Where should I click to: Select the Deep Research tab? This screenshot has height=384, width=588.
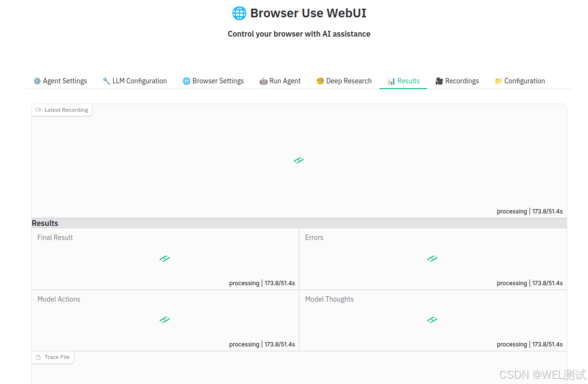(344, 81)
